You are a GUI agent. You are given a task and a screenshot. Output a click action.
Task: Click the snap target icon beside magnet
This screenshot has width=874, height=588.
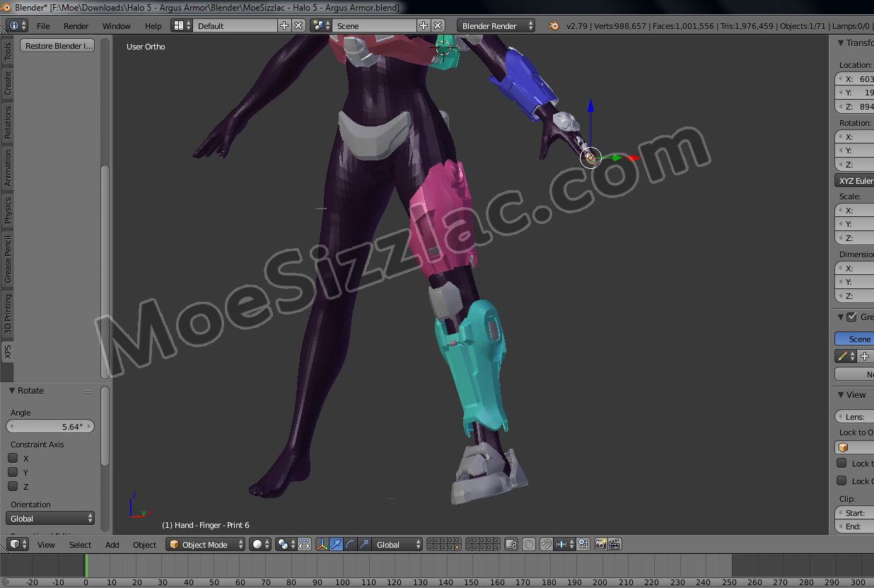click(583, 544)
